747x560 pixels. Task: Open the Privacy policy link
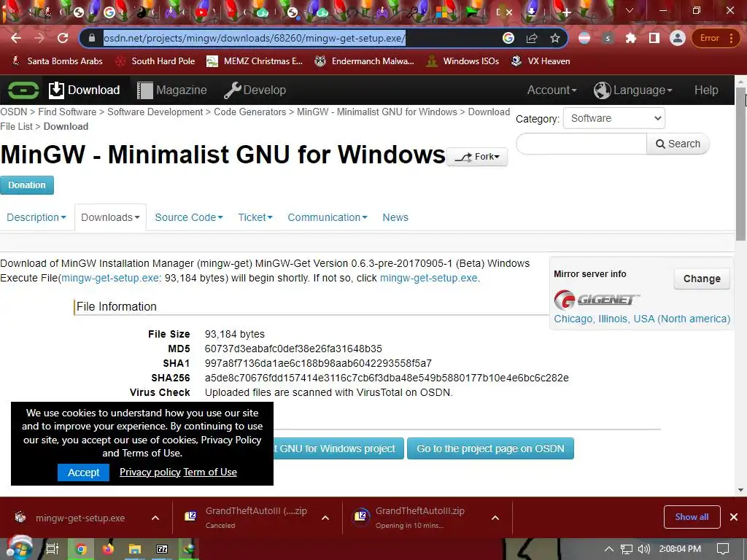pyautogui.click(x=150, y=472)
